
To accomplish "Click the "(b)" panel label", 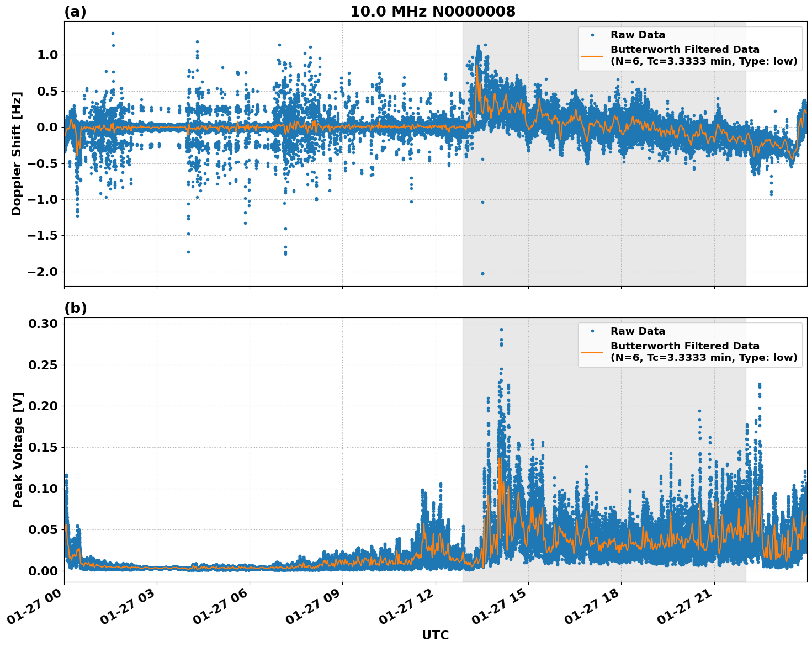I will 76,308.
